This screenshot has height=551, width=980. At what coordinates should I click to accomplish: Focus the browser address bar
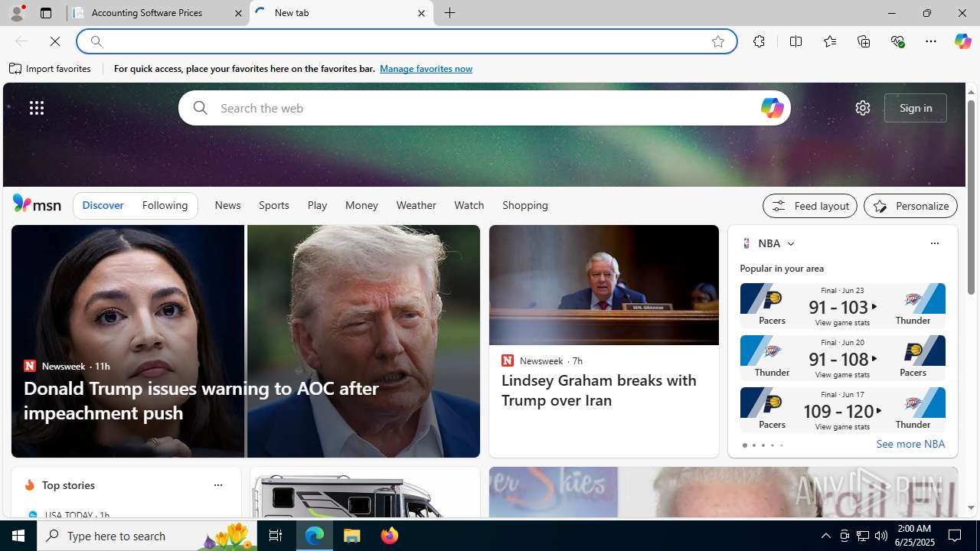tap(406, 41)
